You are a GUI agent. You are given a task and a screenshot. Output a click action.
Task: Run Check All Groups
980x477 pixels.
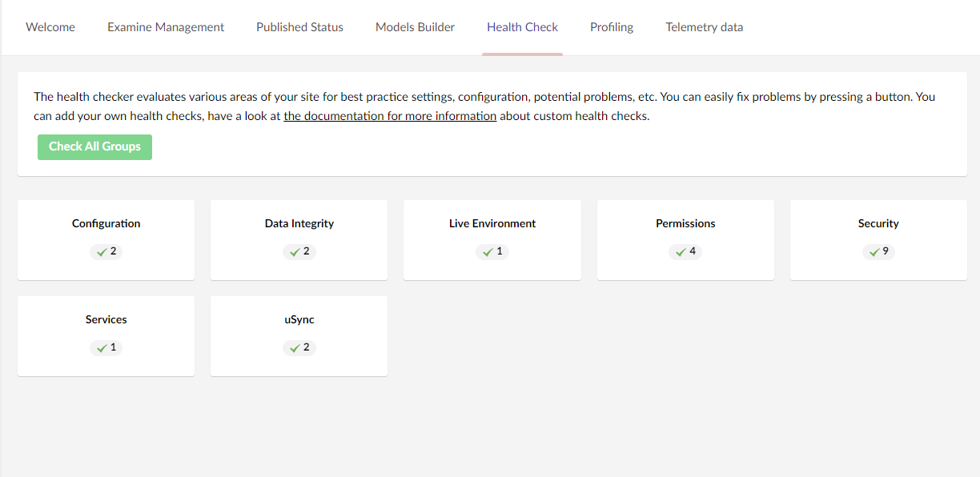click(x=94, y=146)
